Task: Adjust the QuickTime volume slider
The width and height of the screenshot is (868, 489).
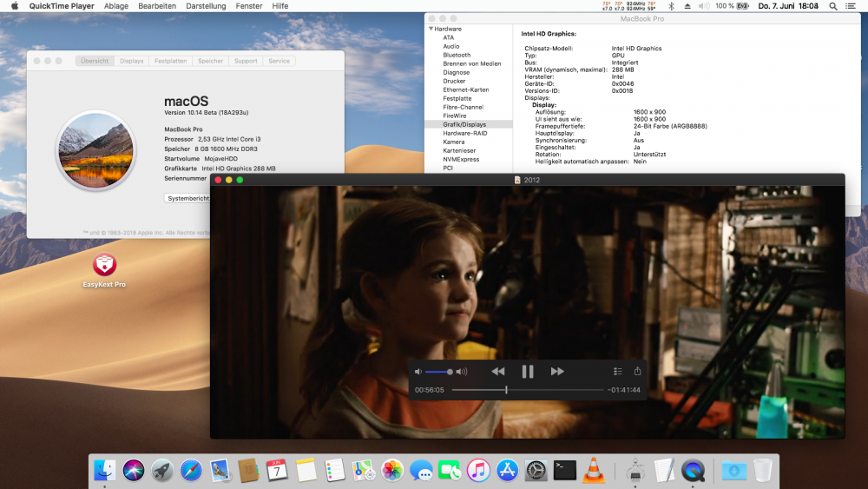Action: (439, 372)
